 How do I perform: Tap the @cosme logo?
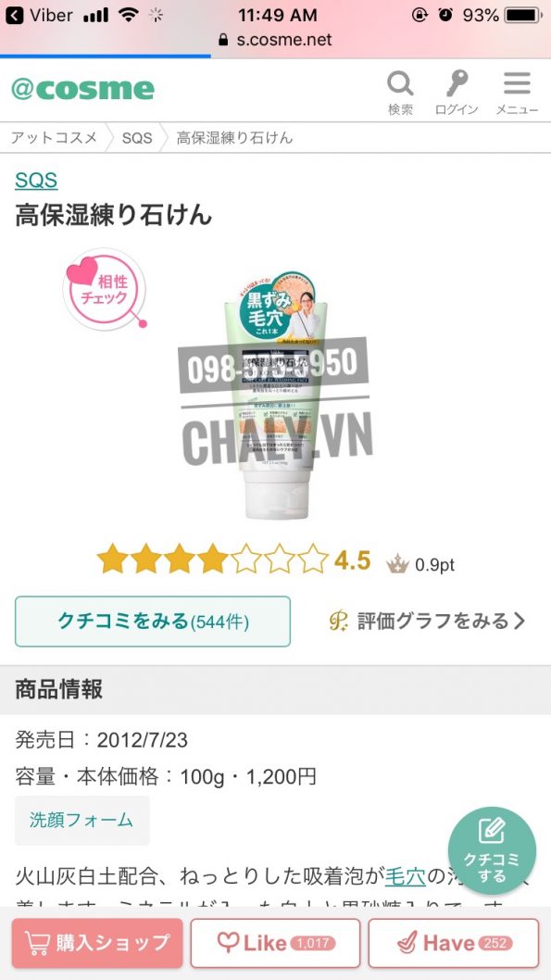(82, 89)
